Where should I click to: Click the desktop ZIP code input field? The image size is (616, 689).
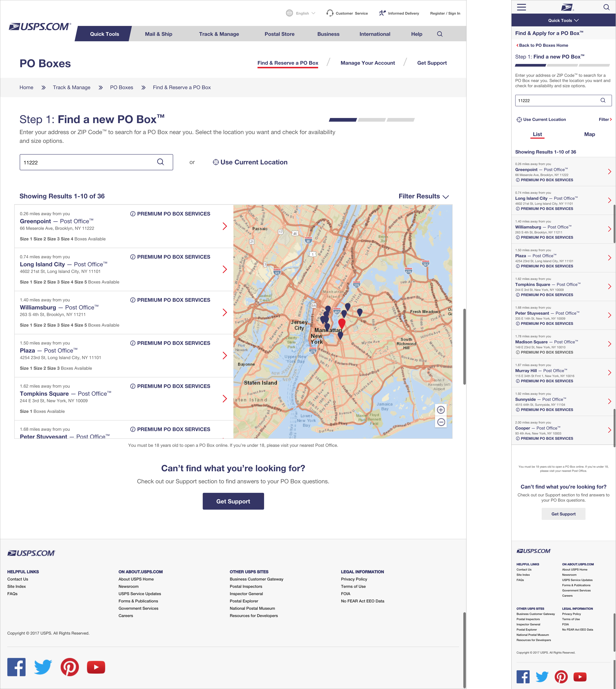tap(96, 162)
